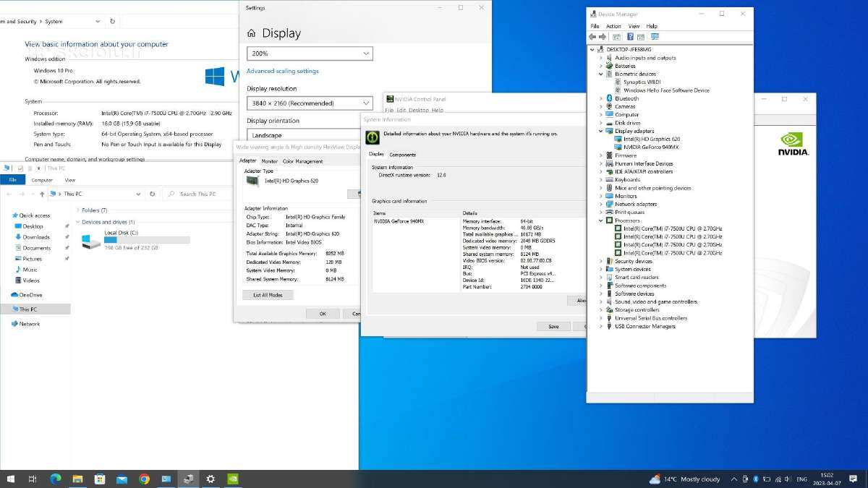Viewport: 868px width, 488px height.
Task: Open Display resolution dropdown 3840 × 2160
Action: click(310, 103)
